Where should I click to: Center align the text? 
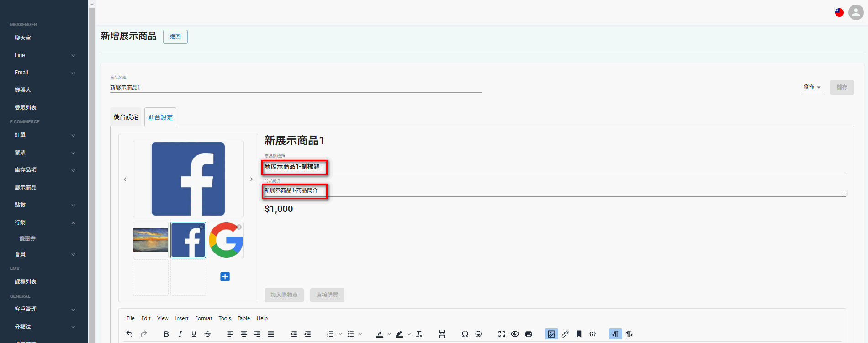point(244,334)
